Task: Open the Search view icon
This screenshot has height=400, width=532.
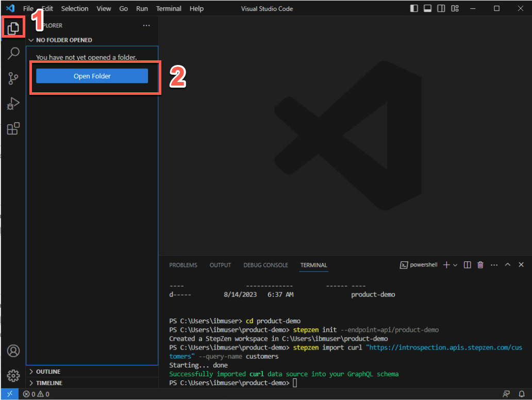Action: coord(13,53)
